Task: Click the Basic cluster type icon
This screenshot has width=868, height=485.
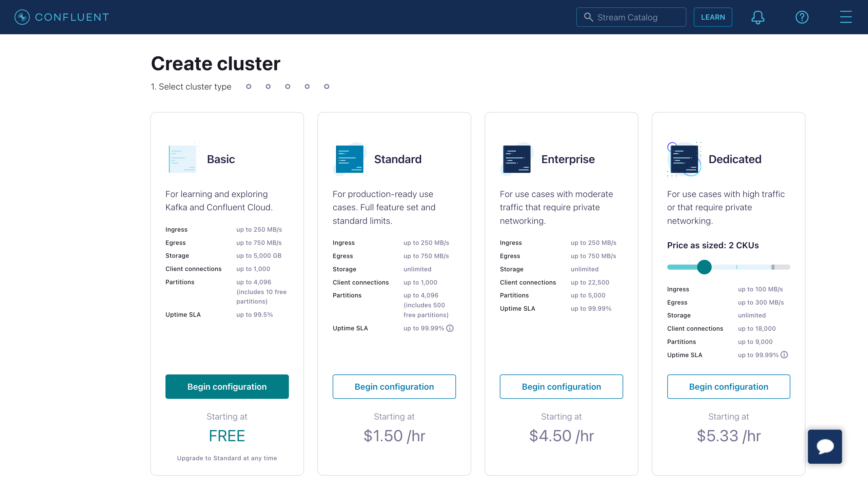Action: [x=182, y=159]
